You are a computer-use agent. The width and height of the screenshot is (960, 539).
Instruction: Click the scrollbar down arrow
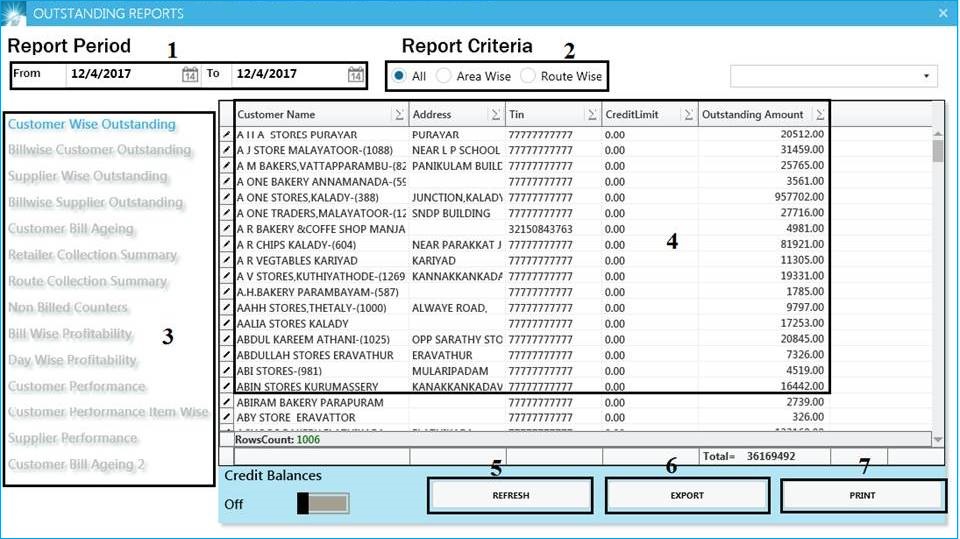[938, 439]
